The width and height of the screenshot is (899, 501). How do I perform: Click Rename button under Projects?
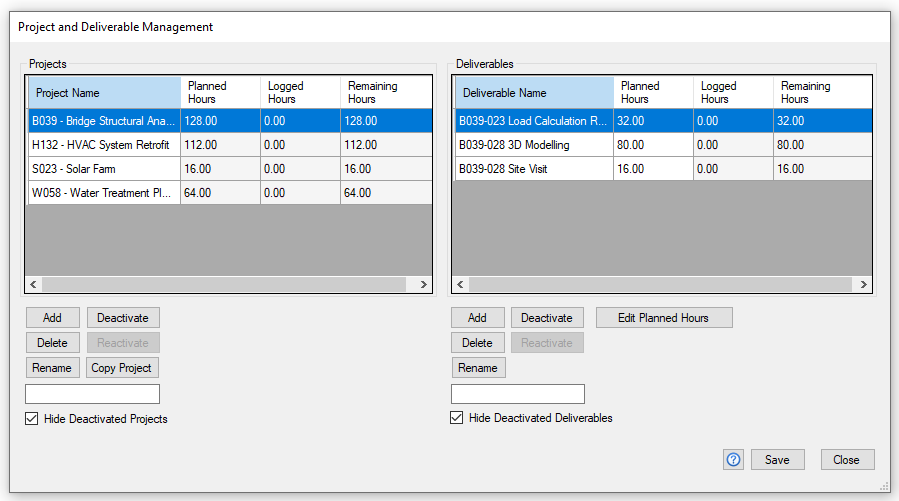tap(52, 367)
